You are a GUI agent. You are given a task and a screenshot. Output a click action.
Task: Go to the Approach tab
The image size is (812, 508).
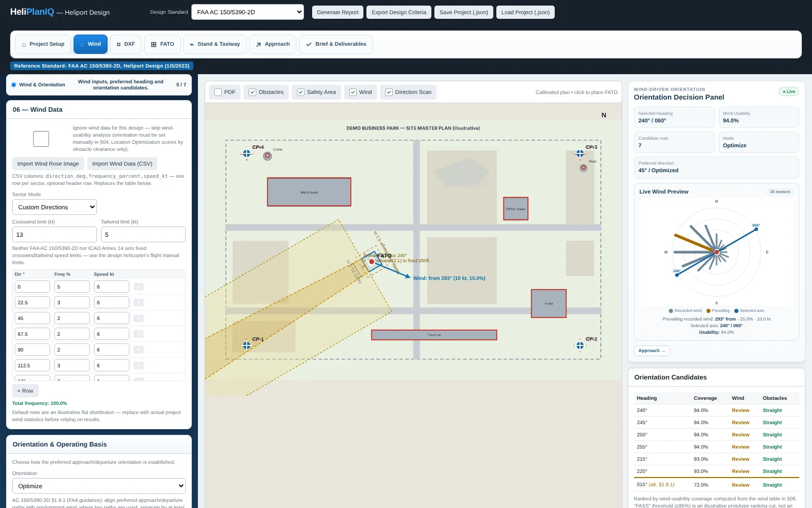pos(273,44)
